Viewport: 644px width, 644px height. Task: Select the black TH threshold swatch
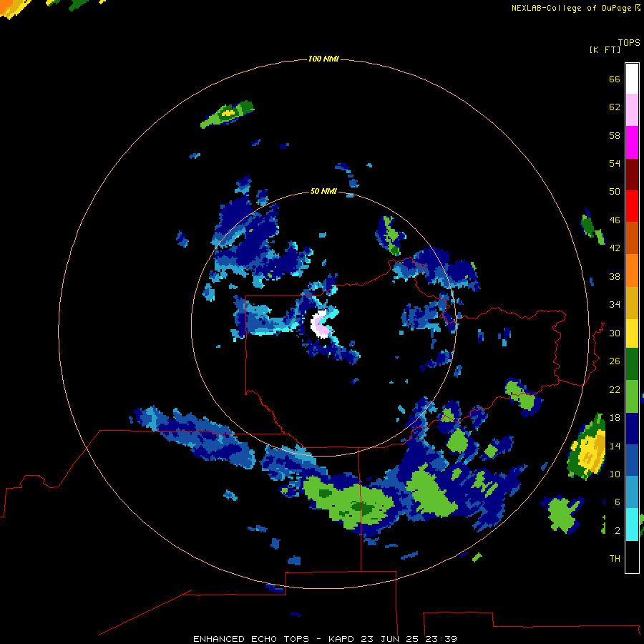coord(632,557)
